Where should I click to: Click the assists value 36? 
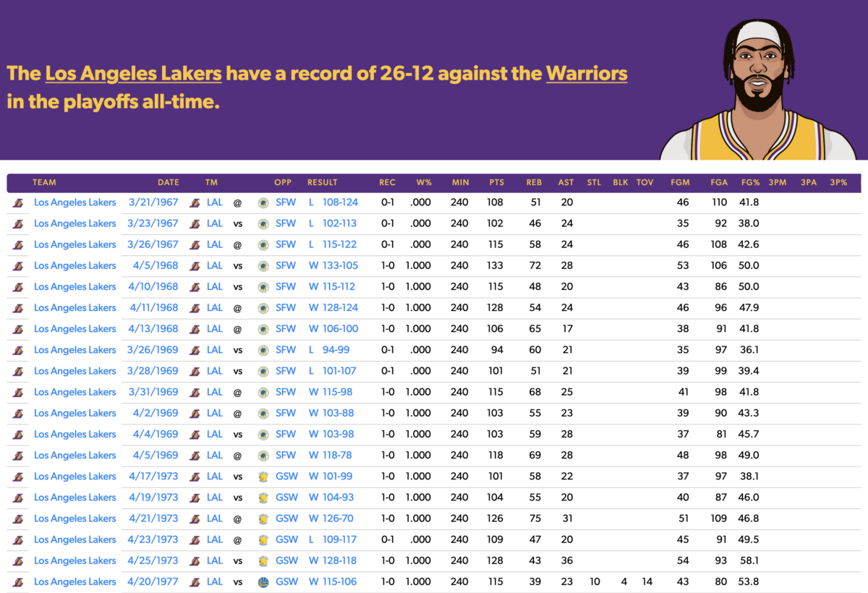567,560
